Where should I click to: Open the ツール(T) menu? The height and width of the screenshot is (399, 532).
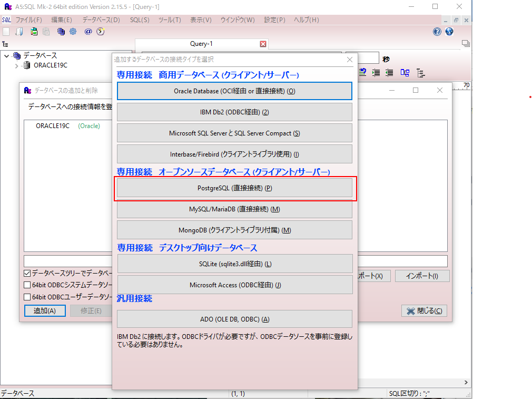169,20
